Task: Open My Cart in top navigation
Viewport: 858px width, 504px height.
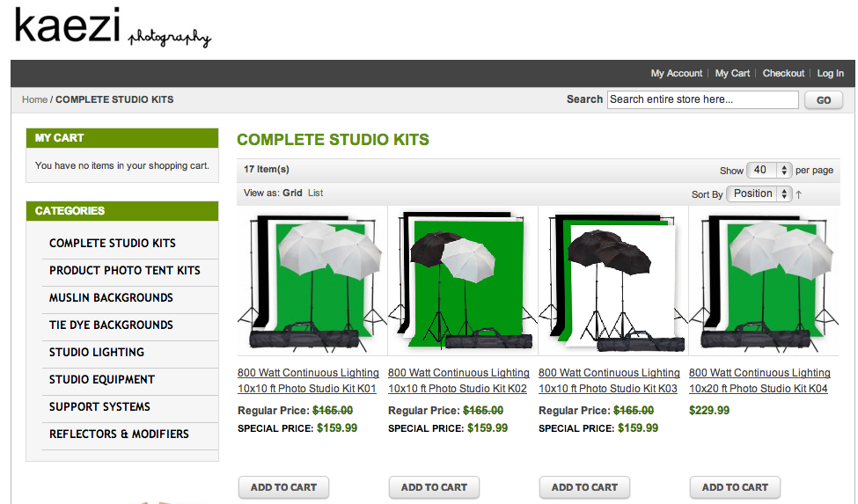Action: [x=732, y=73]
